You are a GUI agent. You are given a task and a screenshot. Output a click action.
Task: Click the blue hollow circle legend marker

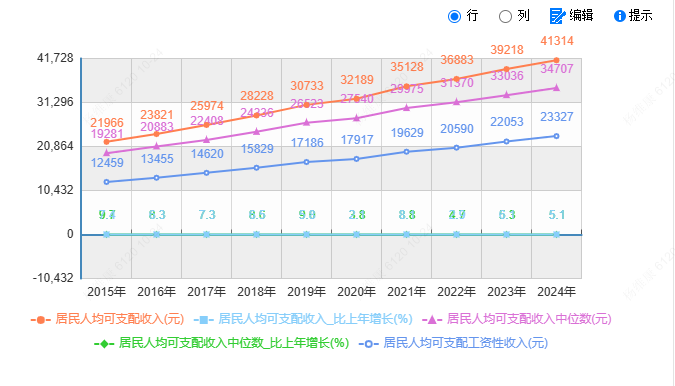coord(368,344)
